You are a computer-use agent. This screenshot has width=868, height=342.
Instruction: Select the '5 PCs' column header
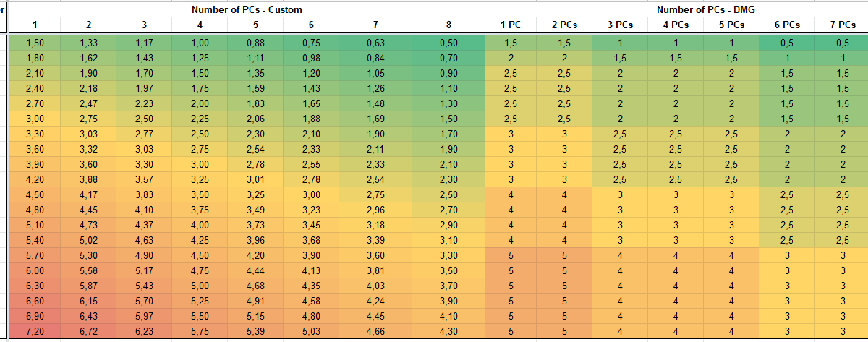click(731, 25)
